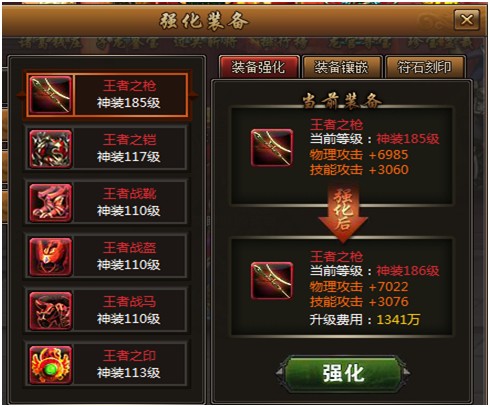Image resolution: width=490 pixels, height=407 pixels.
Task: Click the 升级费用 1341万 cost text
Action: [x=364, y=320]
